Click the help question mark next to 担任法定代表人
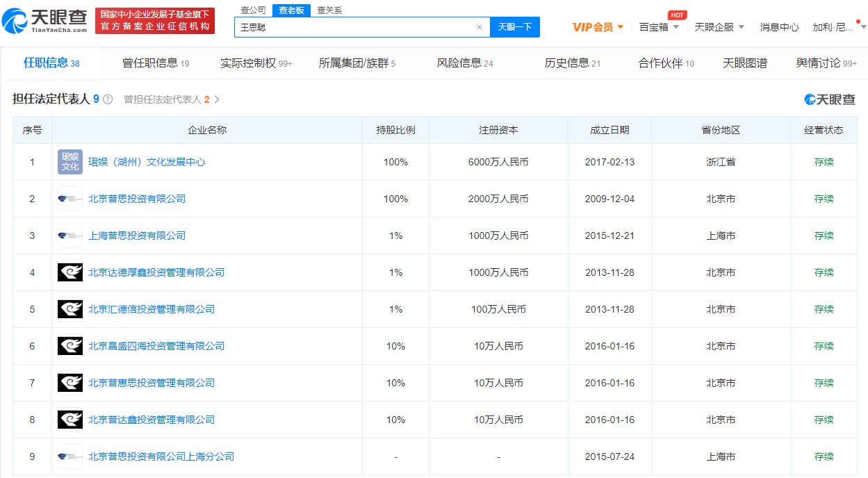The image size is (868, 478). (x=108, y=99)
